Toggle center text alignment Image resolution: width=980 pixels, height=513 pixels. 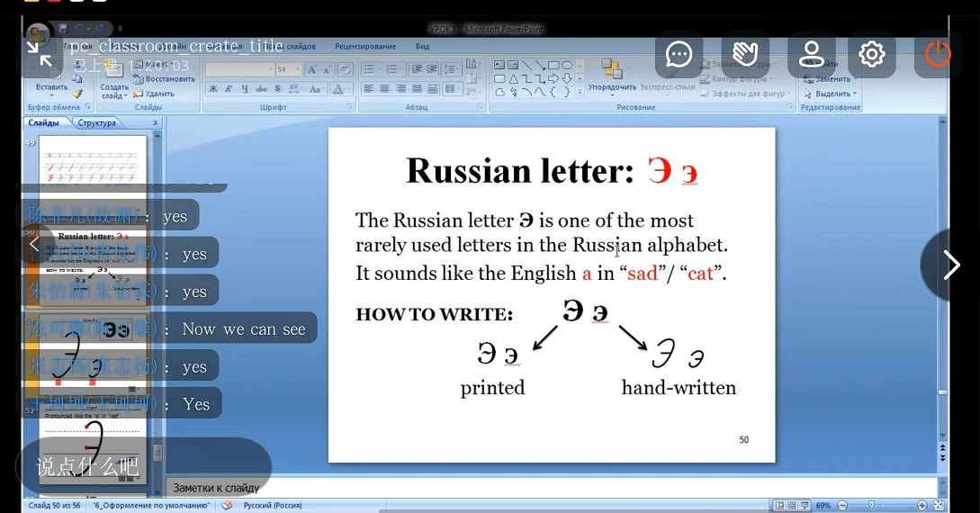384,89
